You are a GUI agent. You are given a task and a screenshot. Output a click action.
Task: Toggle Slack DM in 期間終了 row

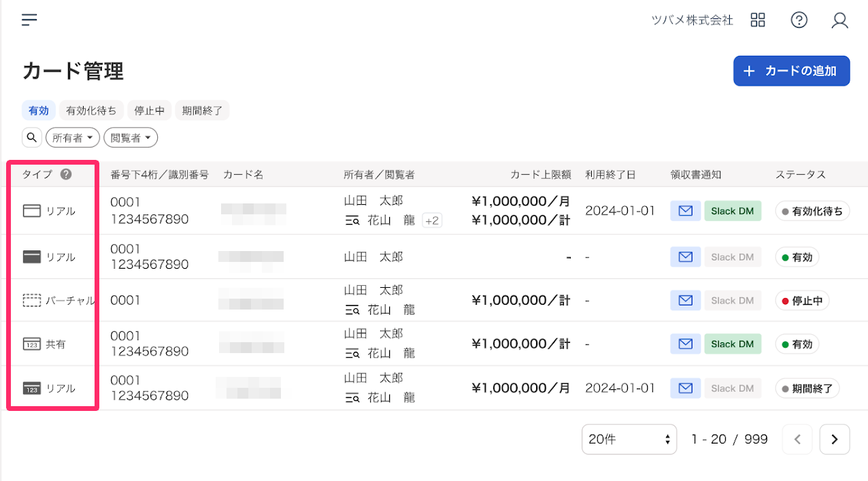point(733,388)
